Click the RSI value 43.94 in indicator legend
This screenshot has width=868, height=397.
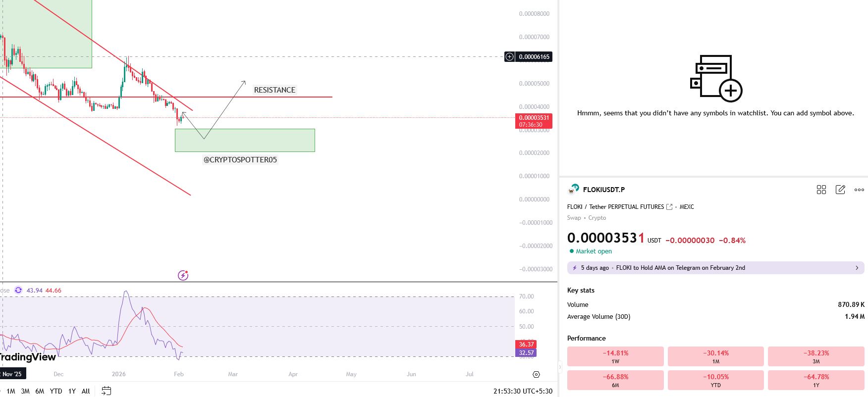tap(35, 291)
